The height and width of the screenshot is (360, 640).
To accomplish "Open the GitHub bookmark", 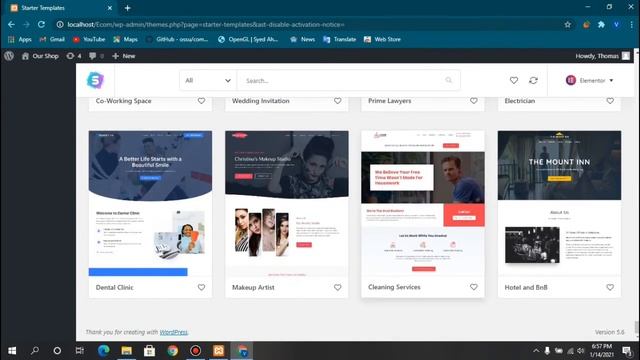I will click(x=177, y=39).
